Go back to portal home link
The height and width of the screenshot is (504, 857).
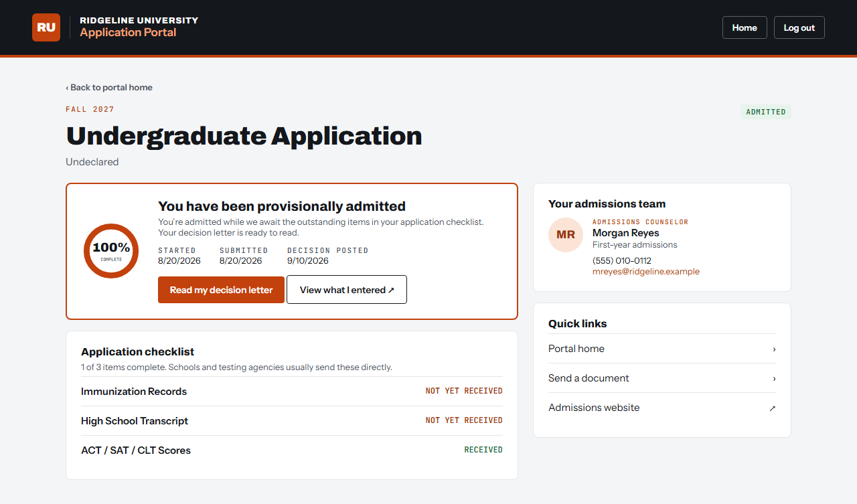coord(109,88)
